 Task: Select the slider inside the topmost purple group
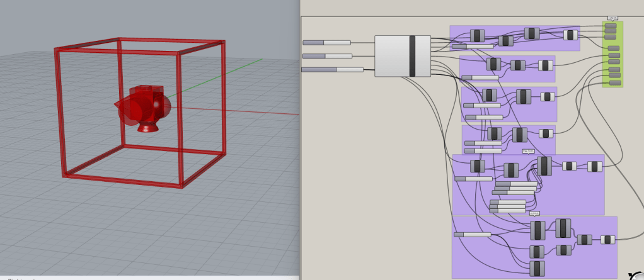tap(473, 46)
